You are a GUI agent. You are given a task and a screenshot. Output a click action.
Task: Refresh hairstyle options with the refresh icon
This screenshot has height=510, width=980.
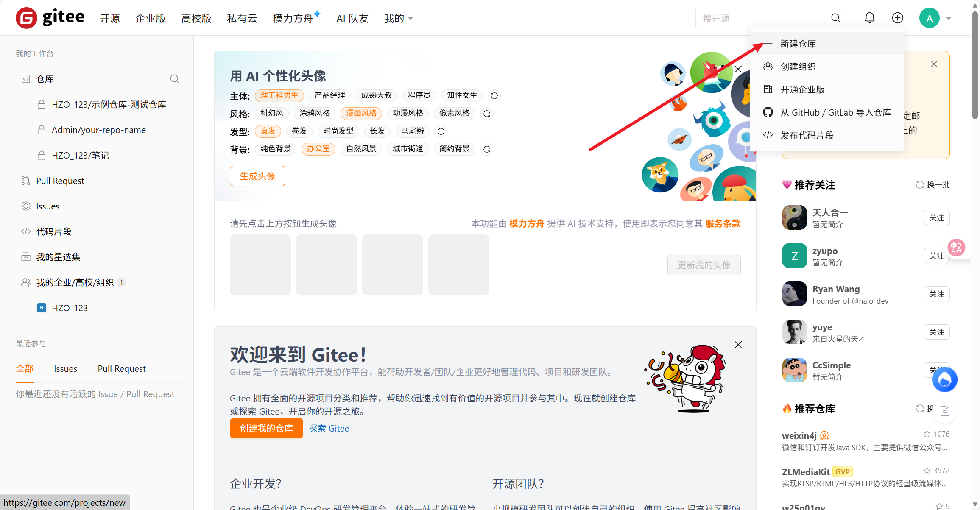(x=441, y=131)
